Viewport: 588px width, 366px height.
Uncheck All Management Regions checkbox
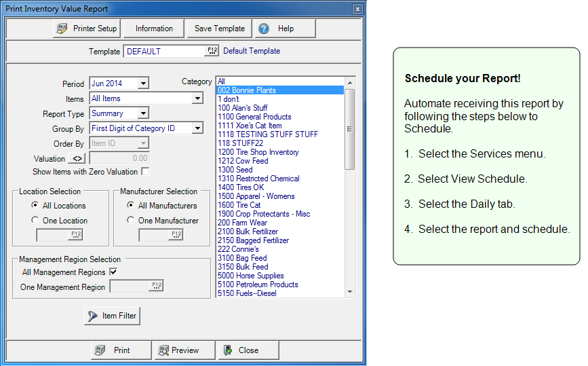click(113, 272)
